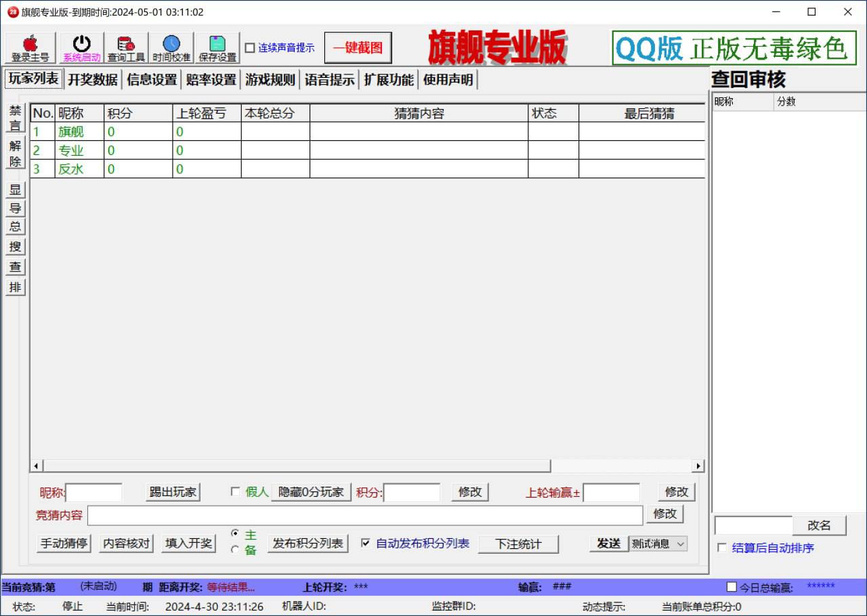Select the 主 radio button
Viewport: 867px width, 616px height.
(x=235, y=533)
